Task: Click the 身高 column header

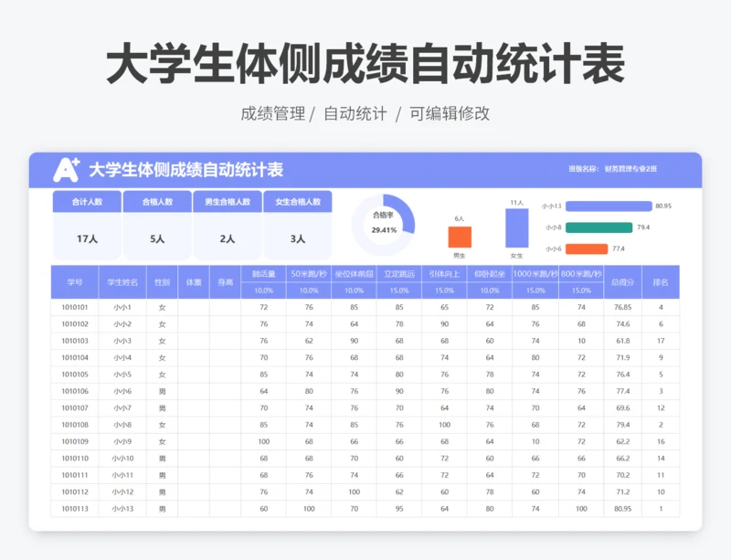Action: point(225,282)
